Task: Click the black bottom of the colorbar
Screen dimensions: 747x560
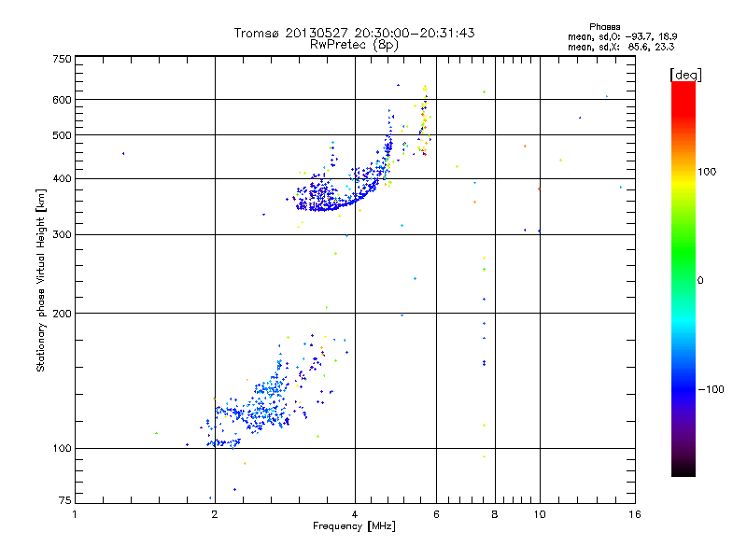Action: point(684,469)
